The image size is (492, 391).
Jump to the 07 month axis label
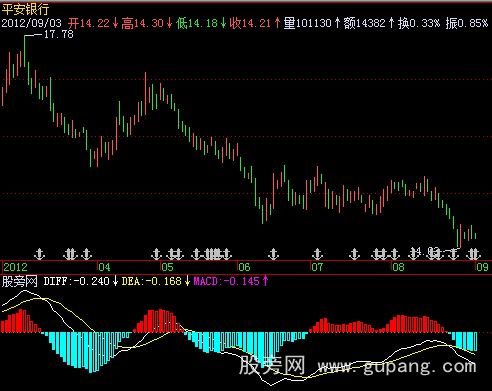317,267
